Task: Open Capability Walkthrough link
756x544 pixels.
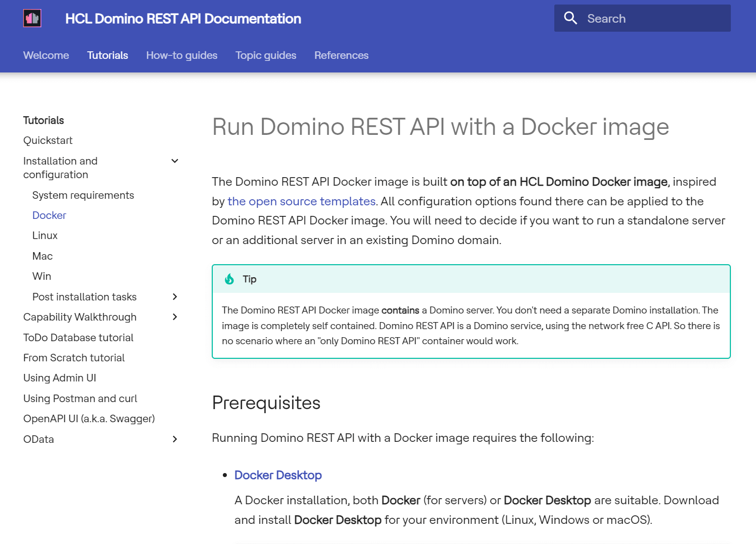Action: click(x=80, y=317)
